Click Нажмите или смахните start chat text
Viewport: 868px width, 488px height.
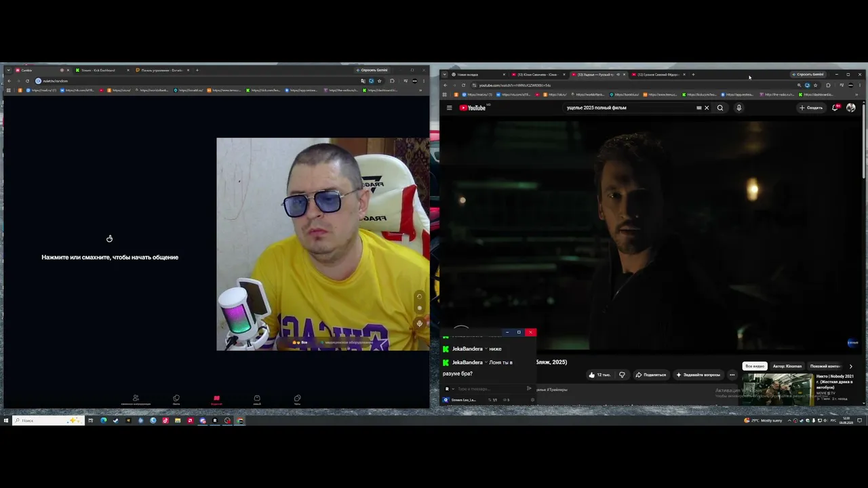point(110,258)
